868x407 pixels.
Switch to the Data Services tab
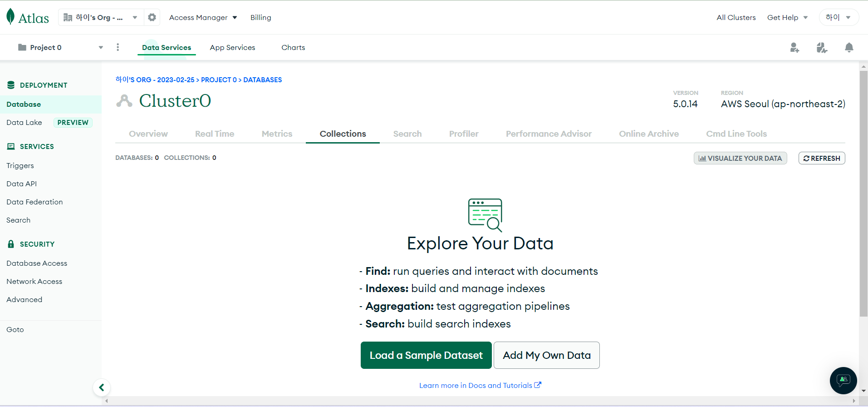click(x=167, y=47)
